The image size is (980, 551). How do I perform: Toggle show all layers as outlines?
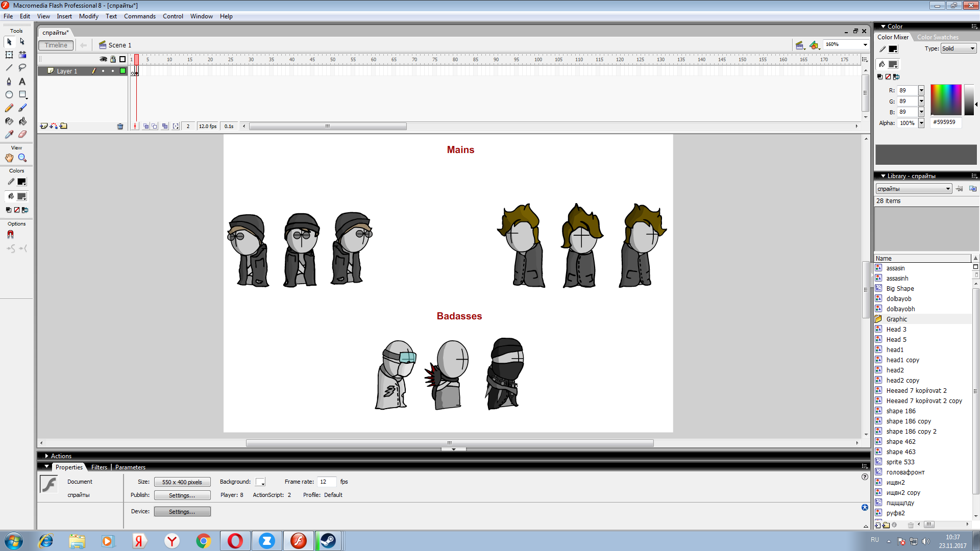122,60
